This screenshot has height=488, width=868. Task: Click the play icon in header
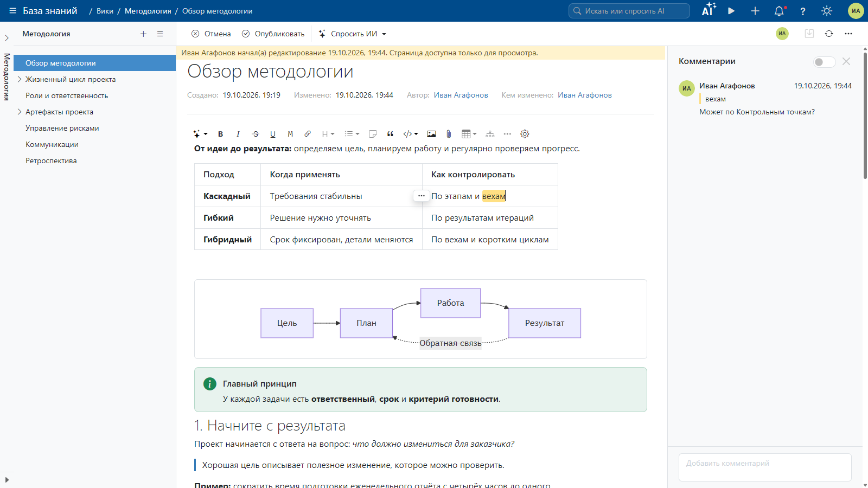731,11
